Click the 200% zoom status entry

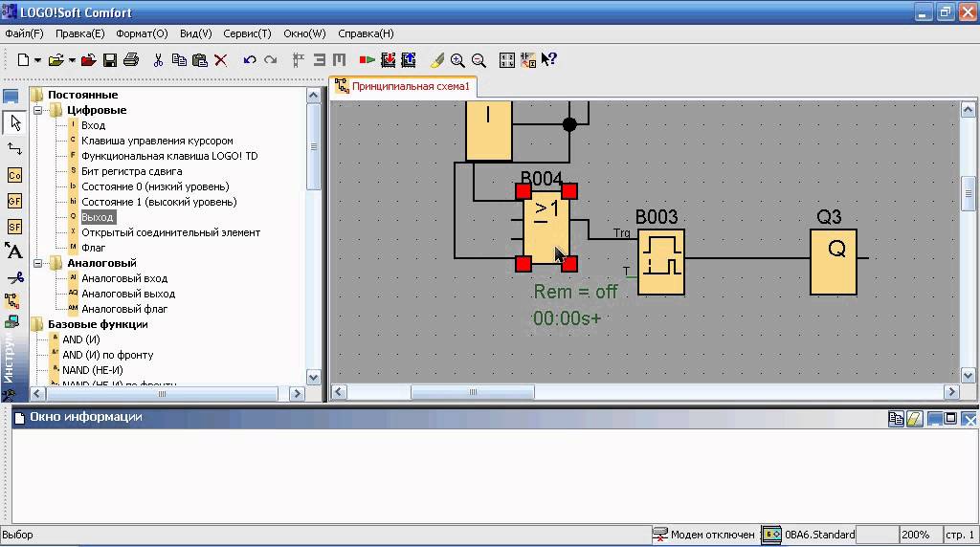[x=916, y=536]
